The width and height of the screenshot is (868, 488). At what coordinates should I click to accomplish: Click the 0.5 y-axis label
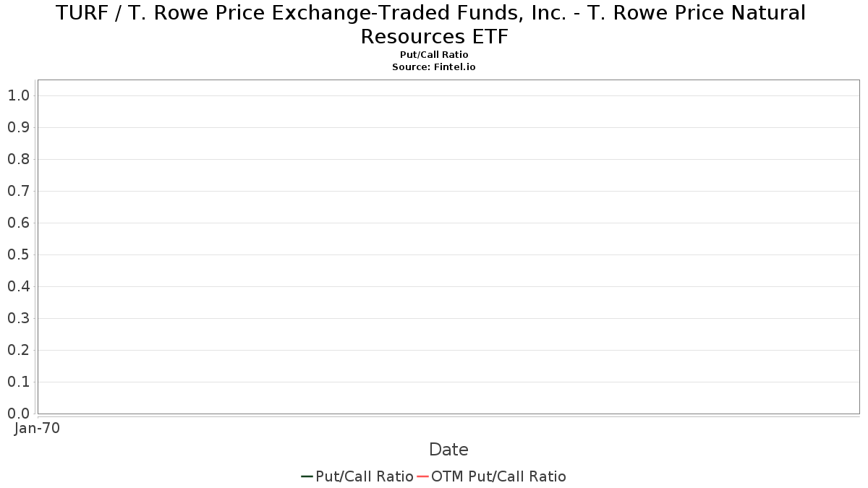coord(18,254)
